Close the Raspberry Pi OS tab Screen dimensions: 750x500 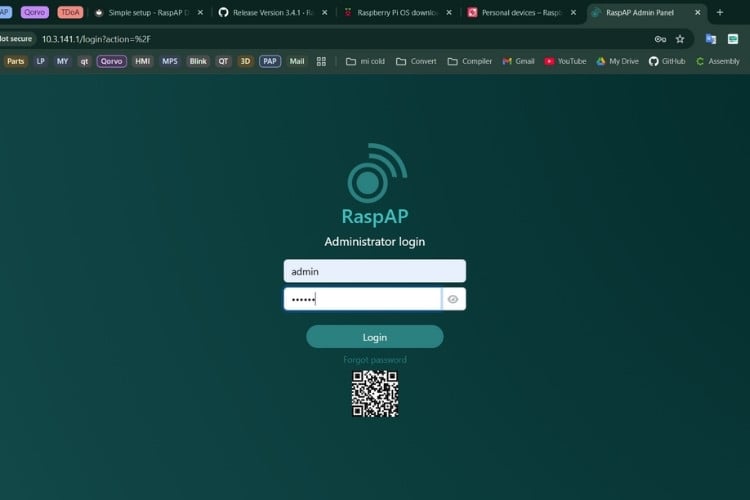tap(449, 12)
